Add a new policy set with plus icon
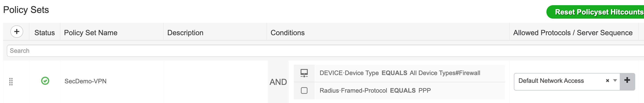The width and height of the screenshot is (644, 103). [x=17, y=32]
